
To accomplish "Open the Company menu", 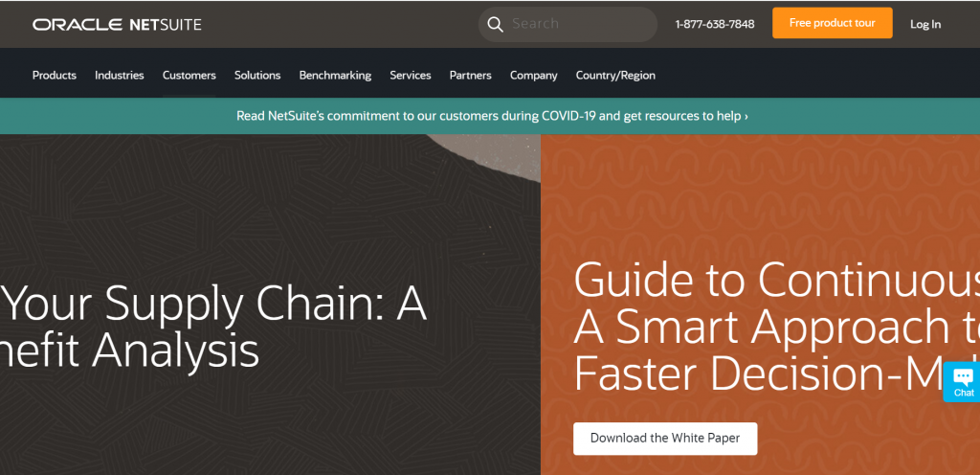I will (x=534, y=75).
